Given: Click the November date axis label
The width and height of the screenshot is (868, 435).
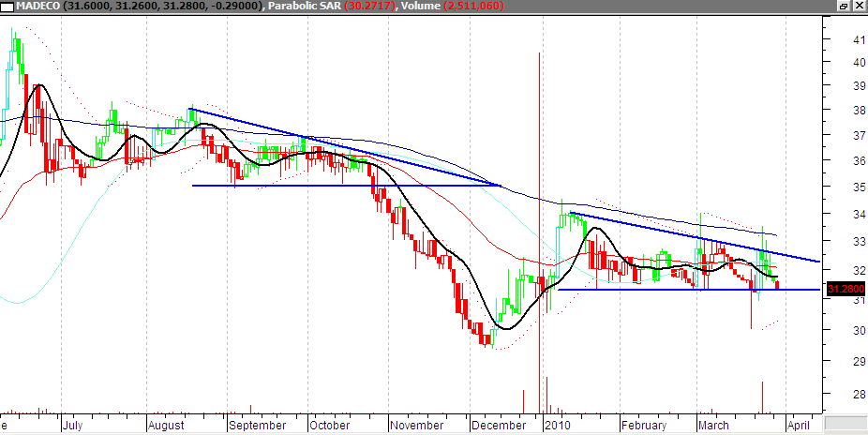Looking at the screenshot, I should pyautogui.click(x=417, y=425).
